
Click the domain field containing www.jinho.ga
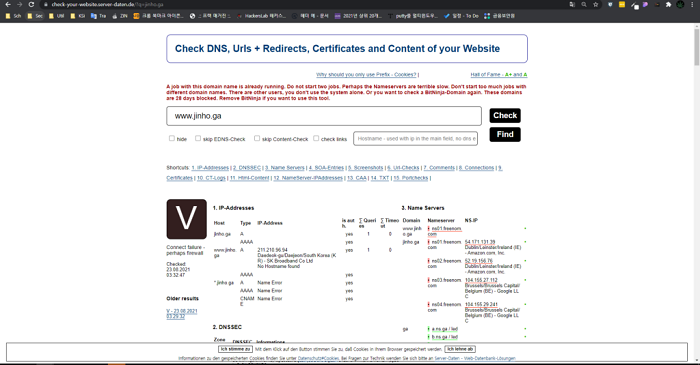(x=324, y=116)
